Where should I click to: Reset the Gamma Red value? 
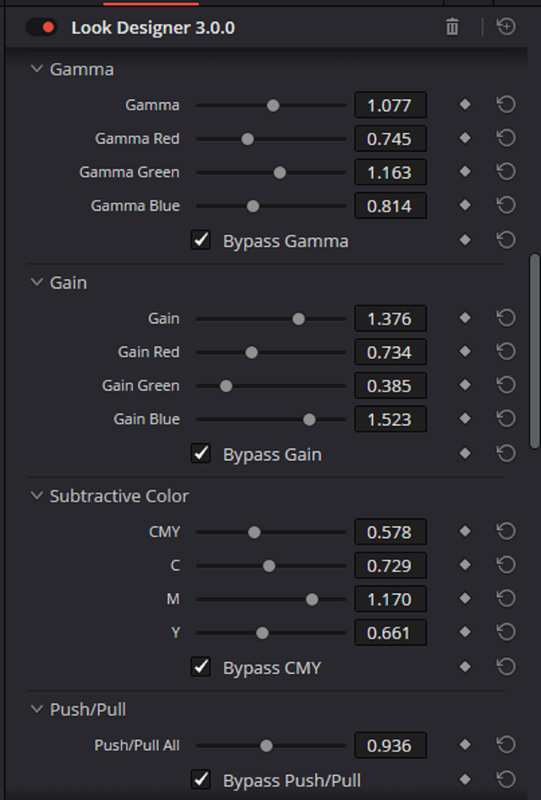[x=506, y=138]
